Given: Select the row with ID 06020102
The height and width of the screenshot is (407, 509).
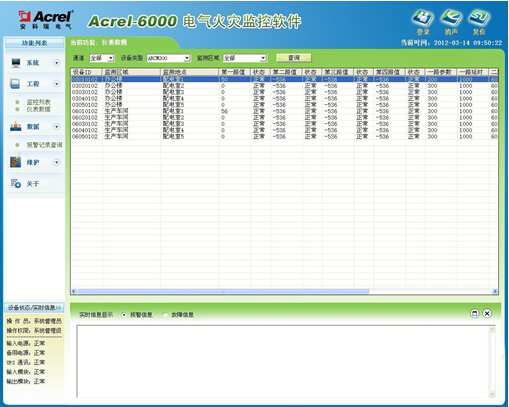Looking at the screenshot, I should coord(285,117).
